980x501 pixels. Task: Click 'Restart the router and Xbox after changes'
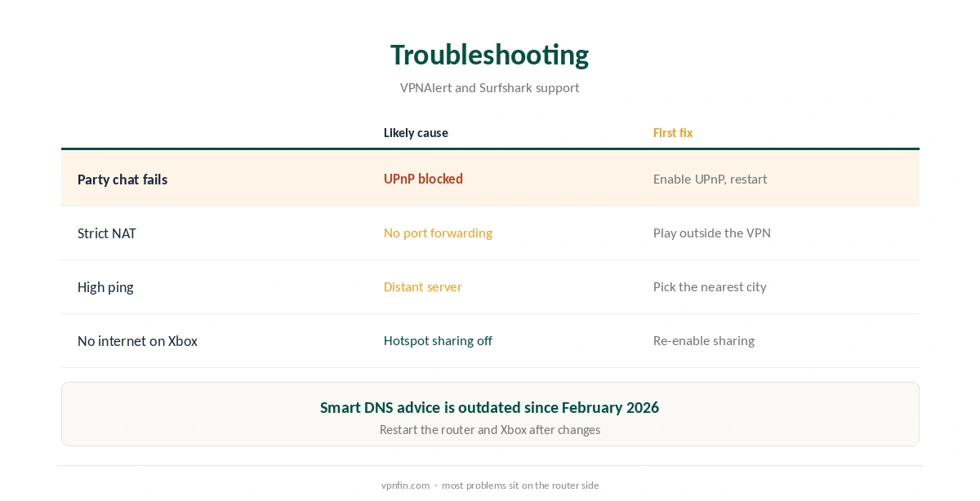(489, 429)
